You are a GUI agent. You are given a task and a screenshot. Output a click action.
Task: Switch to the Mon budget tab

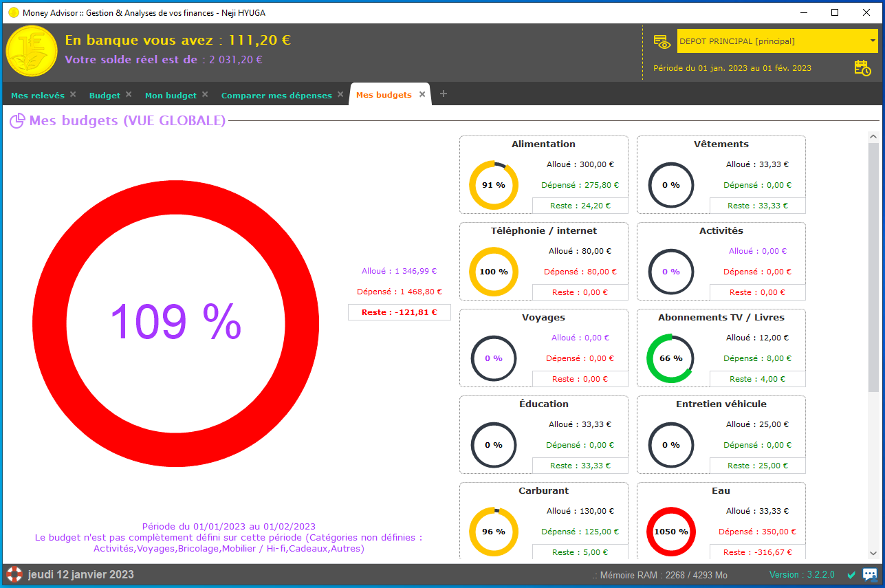pos(171,96)
